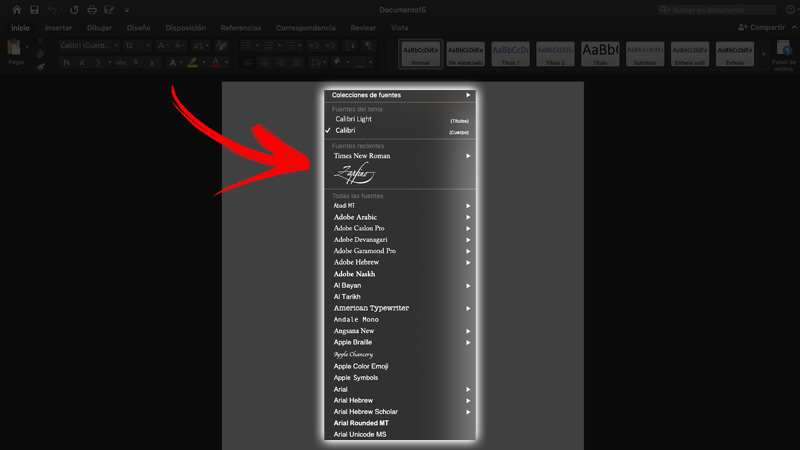This screenshot has height=450, width=800.
Task: Show more styles with the gallery arrow
Action: (x=763, y=54)
